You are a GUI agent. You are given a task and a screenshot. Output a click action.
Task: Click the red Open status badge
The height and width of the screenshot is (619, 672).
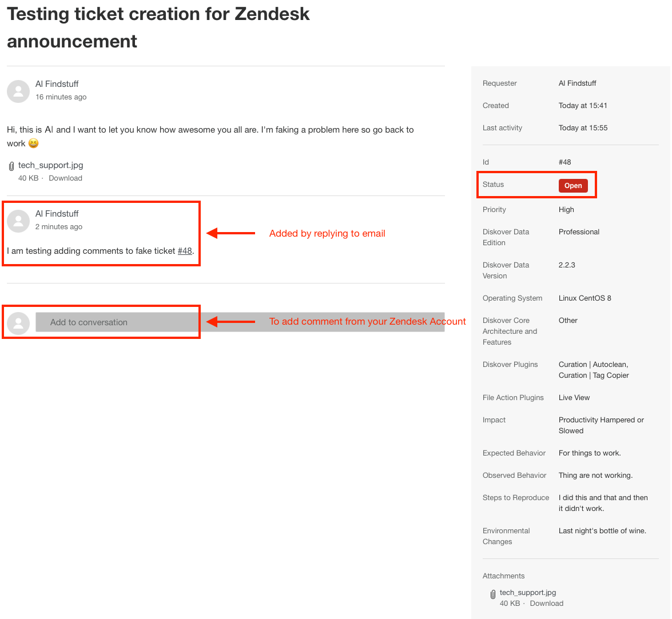(572, 186)
